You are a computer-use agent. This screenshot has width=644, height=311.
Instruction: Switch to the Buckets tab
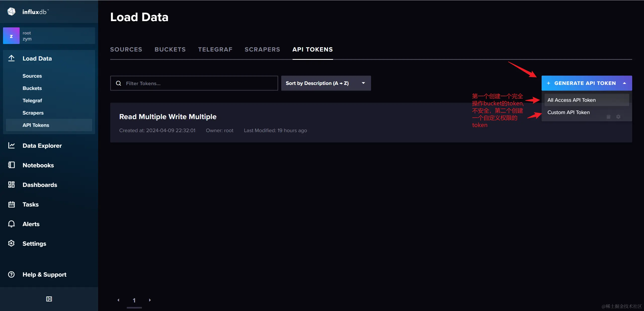170,49
